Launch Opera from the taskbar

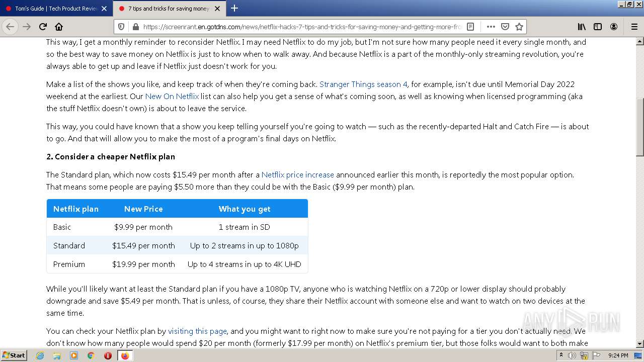pyautogui.click(x=108, y=355)
